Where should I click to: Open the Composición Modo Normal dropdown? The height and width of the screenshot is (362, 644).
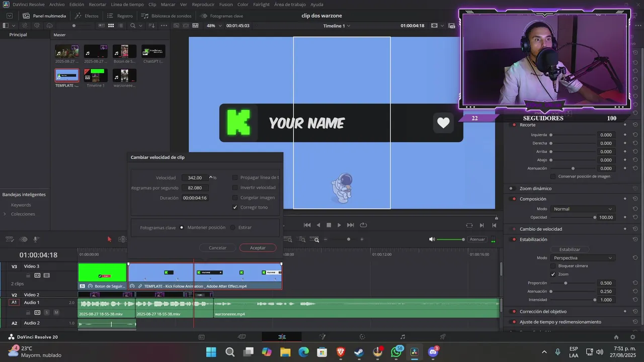coord(583,209)
